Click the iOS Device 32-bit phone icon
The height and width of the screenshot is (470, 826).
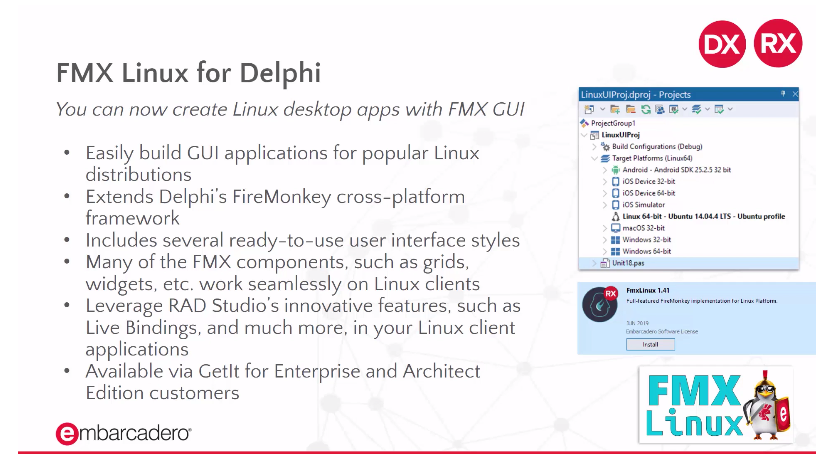pyautogui.click(x=615, y=181)
